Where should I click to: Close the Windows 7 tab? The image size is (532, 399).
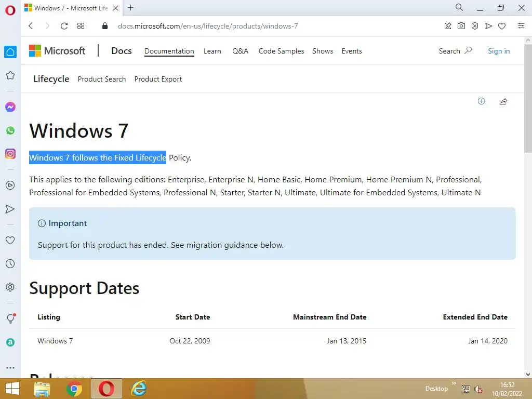pos(116,8)
